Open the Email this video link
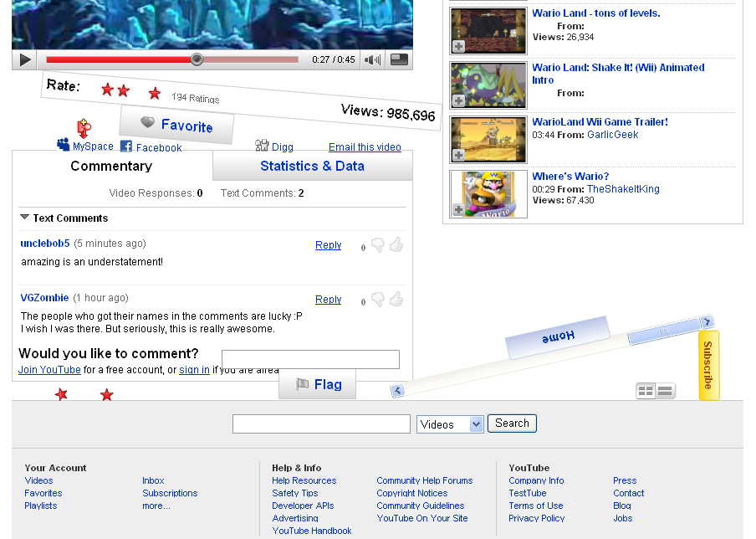Viewport: 756px width, 539px height. click(x=365, y=147)
